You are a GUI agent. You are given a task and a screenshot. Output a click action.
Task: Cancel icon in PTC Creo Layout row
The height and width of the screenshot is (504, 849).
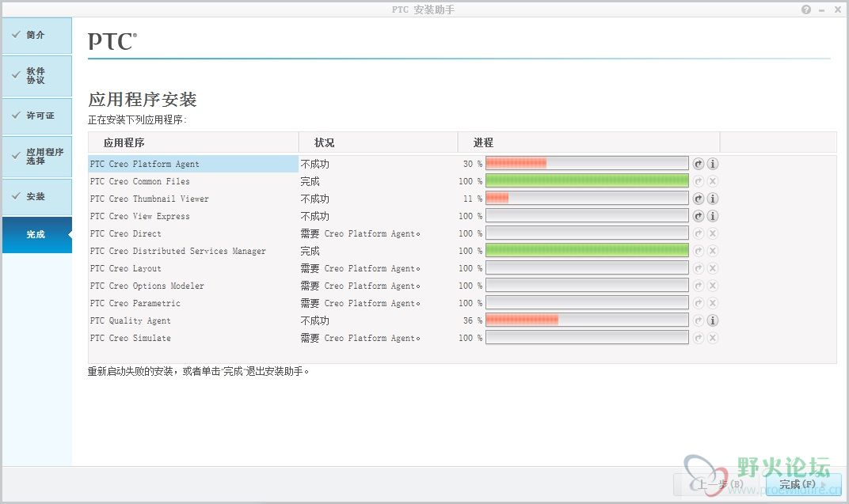[x=713, y=268]
